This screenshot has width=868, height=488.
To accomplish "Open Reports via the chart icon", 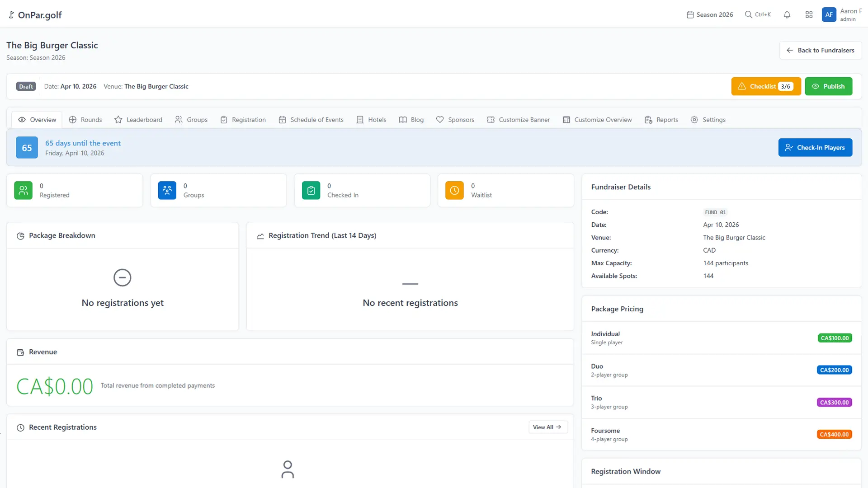I will pyautogui.click(x=661, y=119).
